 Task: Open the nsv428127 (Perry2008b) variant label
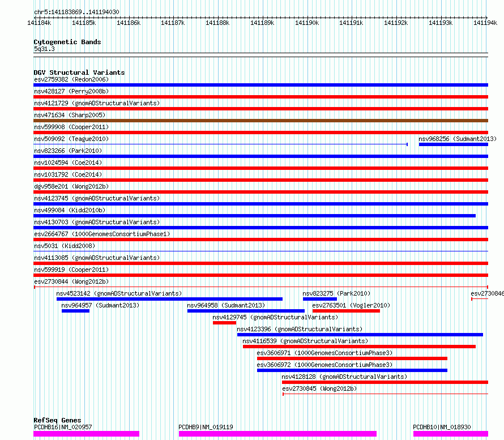coord(71,91)
